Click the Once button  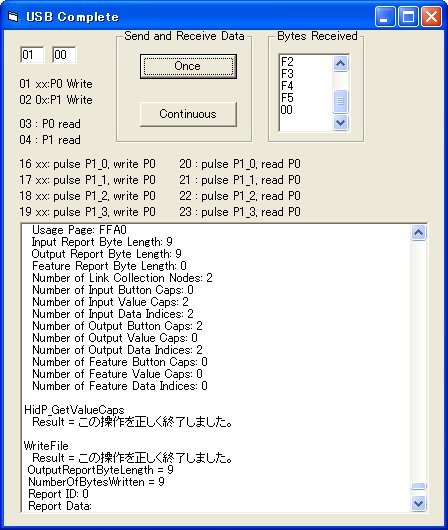click(x=188, y=66)
